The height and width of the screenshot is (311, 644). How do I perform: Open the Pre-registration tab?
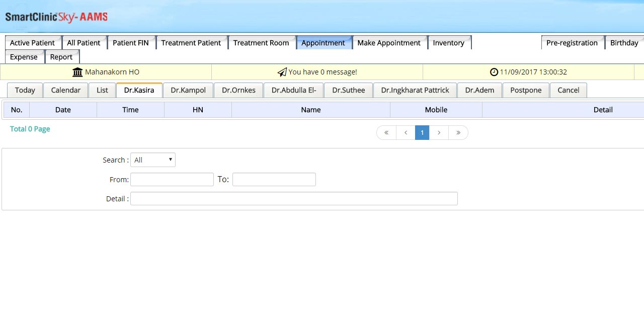pos(572,43)
